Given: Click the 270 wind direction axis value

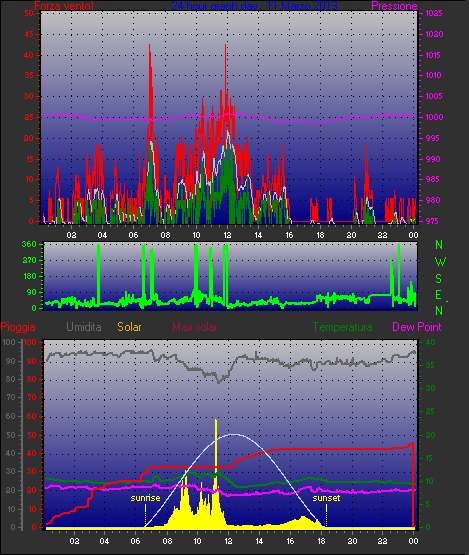Looking at the screenshot, I should pos(29,261).
